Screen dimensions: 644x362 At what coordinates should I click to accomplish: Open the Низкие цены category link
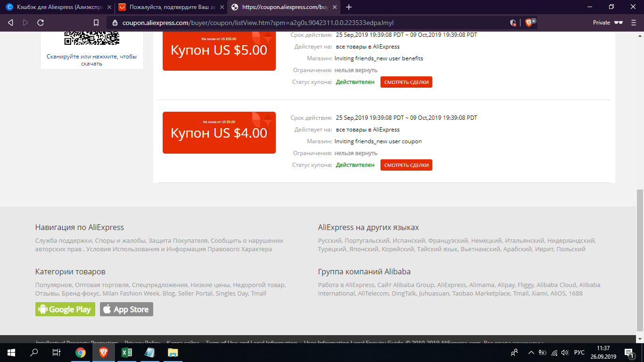210,285
